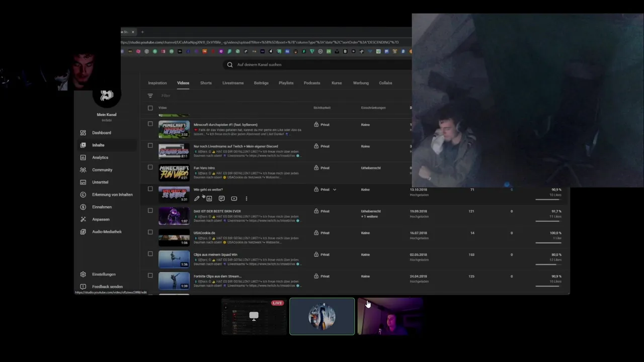Open Erkennung von Inhalten in the sidebar
The height and width of the screenshot is (362, 644).
(112, 195)
